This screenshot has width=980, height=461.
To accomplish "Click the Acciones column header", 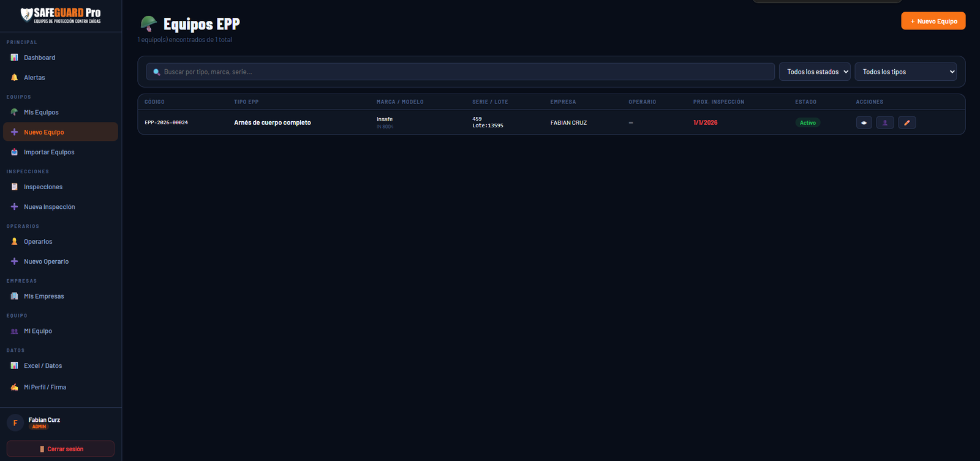I will pyautogui.click(x=869, y=102).
